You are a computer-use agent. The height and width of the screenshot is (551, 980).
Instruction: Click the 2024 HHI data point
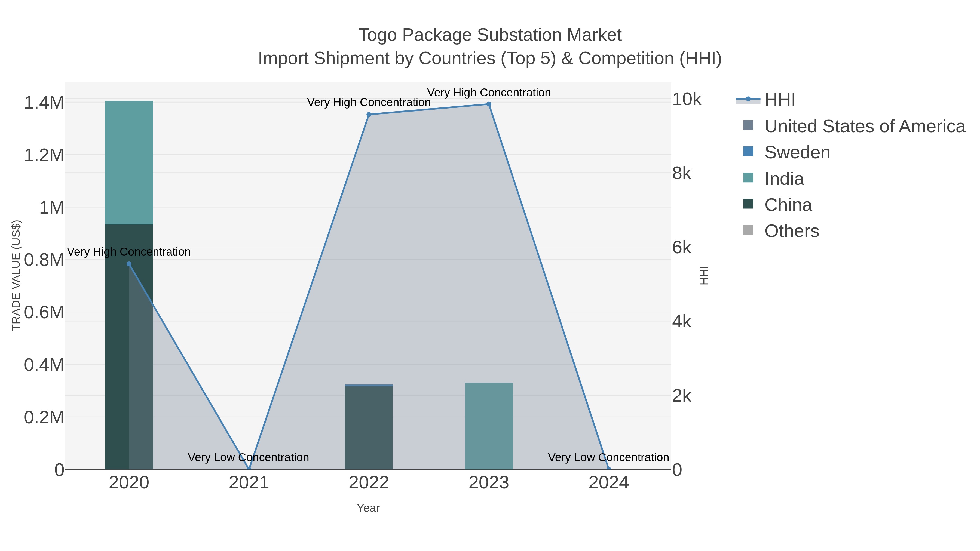(609, 469)
